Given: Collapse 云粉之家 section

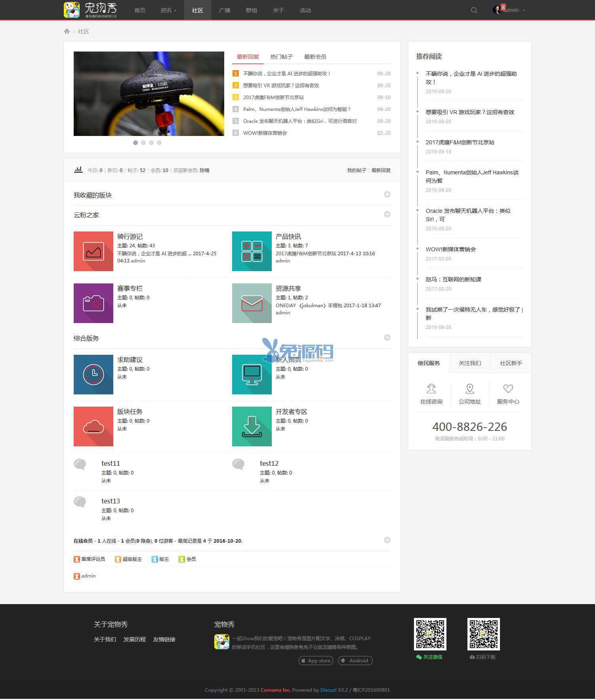Looking at the screenshot, I should click(x=387, y=214).
